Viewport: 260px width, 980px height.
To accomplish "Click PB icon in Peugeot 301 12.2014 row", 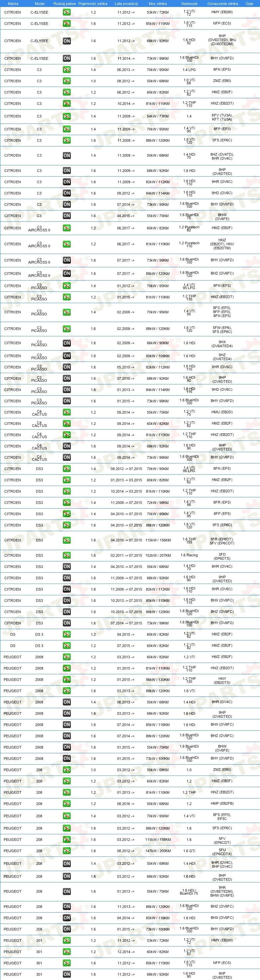I will click(67, 952).
